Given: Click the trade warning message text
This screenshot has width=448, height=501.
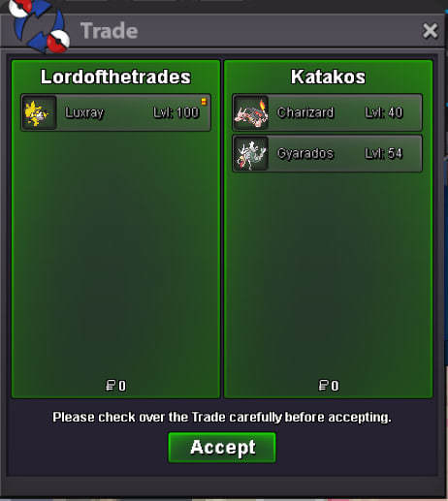Looking at the screenshot, I should pyautogui.click(x=222, y=417).
